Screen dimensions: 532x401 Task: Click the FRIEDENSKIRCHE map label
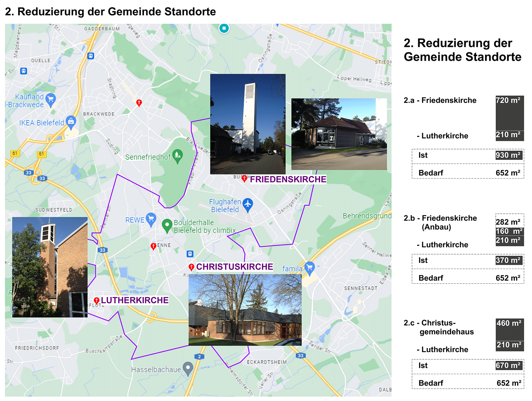288,179
